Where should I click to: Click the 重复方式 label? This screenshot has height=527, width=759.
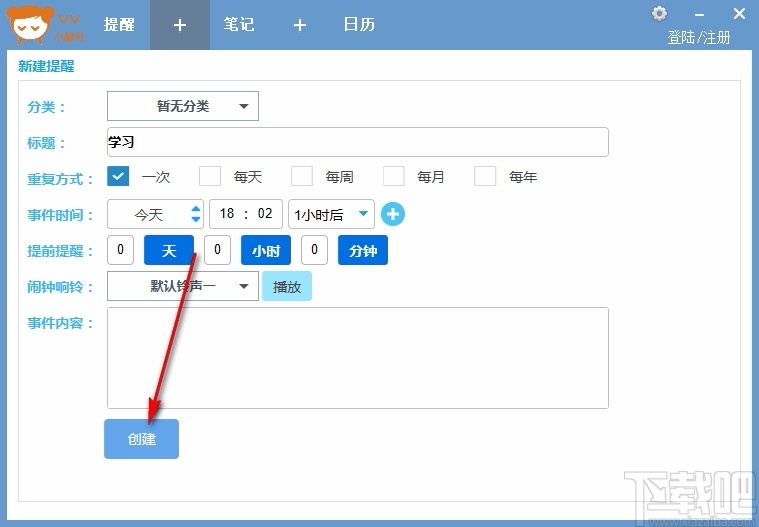click(60, 179)
